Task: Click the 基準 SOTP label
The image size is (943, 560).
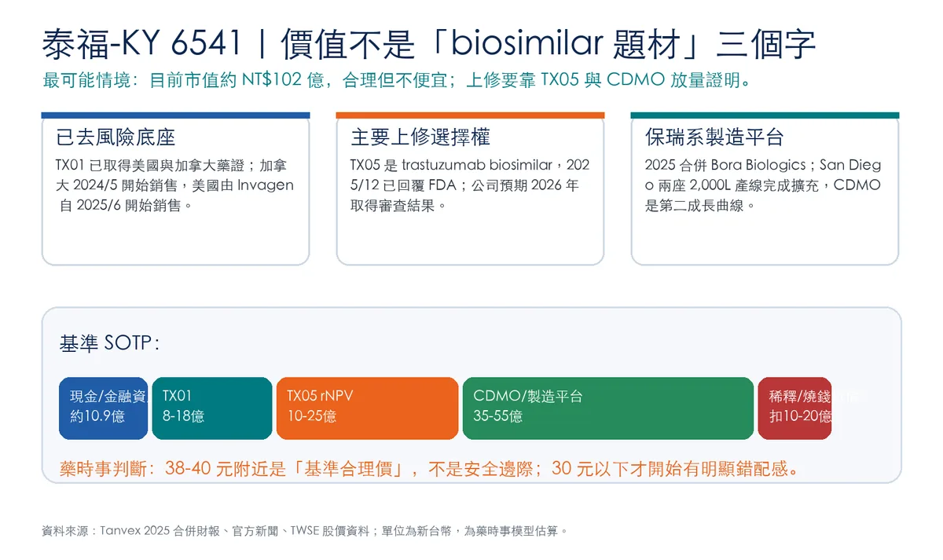Action: point(109,343)
